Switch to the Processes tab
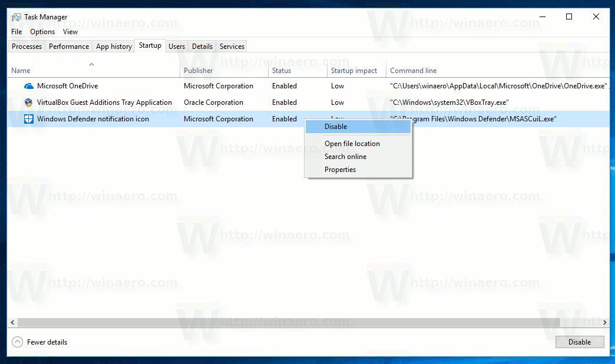The image size is (615, 364). click(26, 46)
